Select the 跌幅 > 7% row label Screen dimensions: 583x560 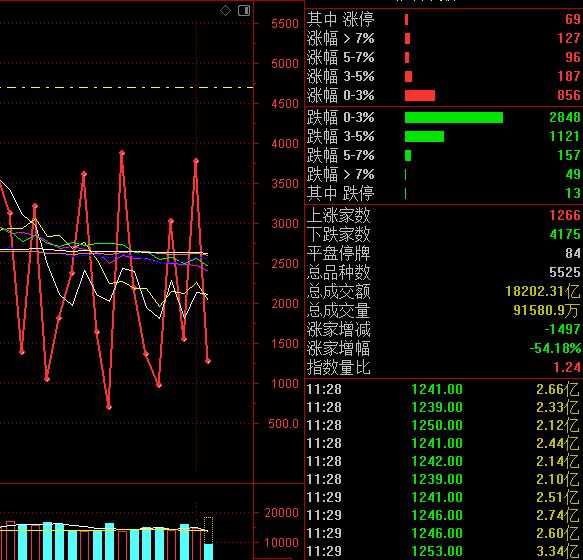coord(340,174)
